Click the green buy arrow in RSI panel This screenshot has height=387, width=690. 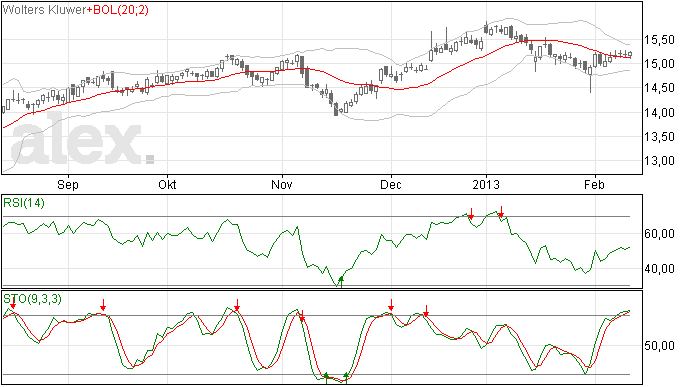341,282
